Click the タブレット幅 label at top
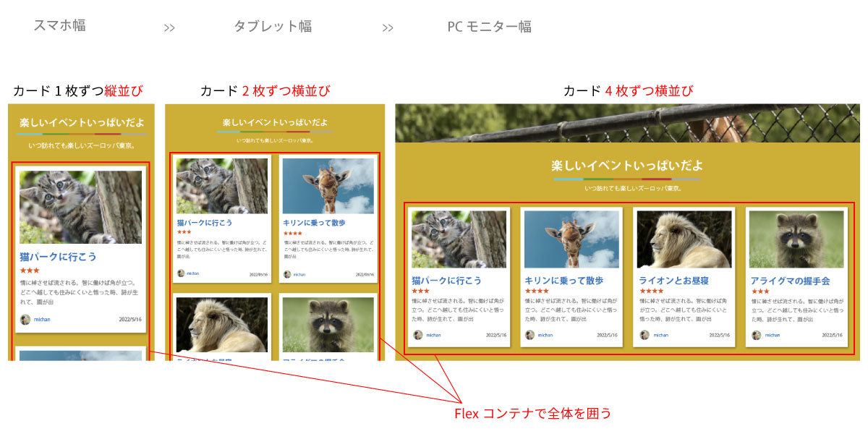Image resolution: width=868 pixels, height=434 pixels. [272, 26]
